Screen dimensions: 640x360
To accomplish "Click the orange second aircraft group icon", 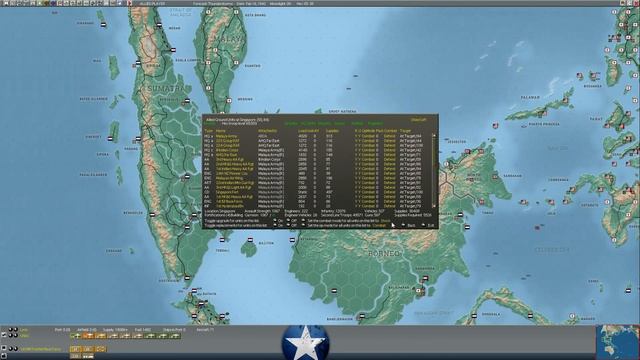I will (x=89, y=336).
